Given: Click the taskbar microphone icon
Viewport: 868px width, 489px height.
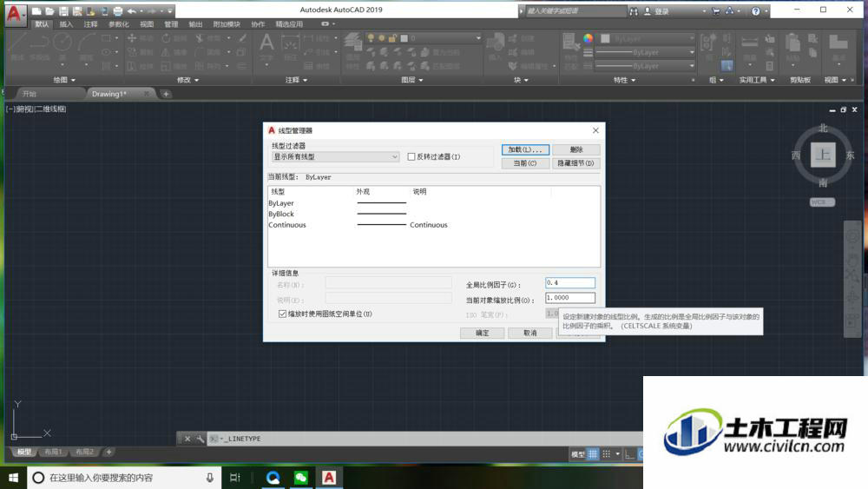Looking at the screenshot, I should pos(210,478).
